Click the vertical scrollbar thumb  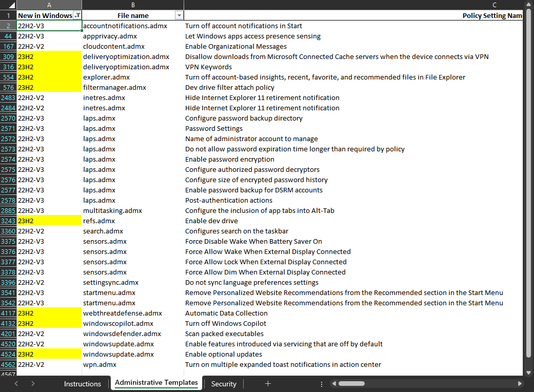click(528, 184)
